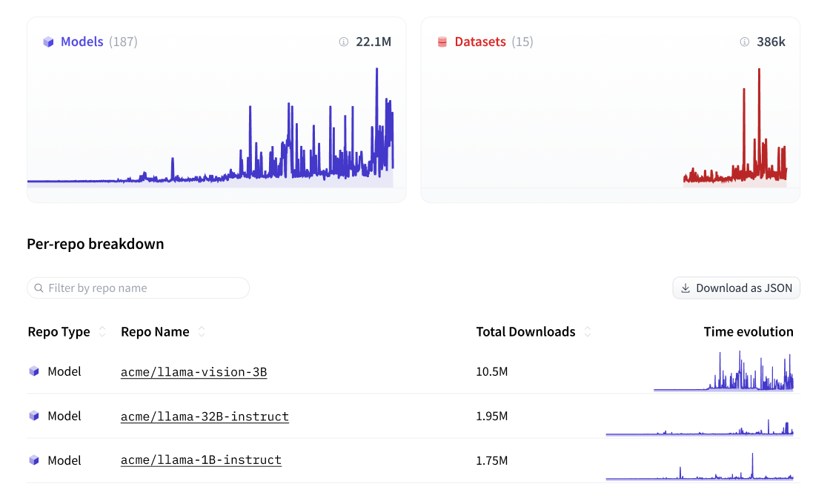Click the Download as JSON button
This screenshot has height=504, width=830.
pos(736,288)
